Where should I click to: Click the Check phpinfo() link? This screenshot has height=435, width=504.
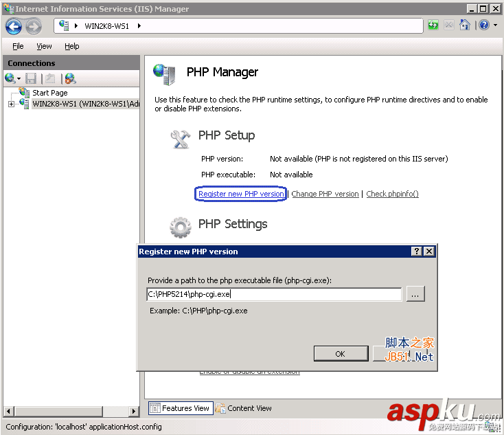[x=392, y=194]
